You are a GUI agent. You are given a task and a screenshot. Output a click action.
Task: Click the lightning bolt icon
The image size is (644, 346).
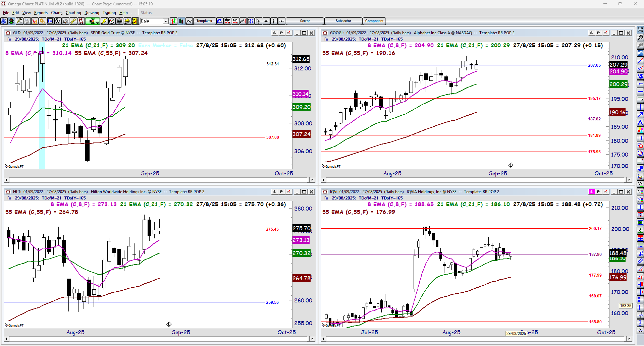pos(104,21)
